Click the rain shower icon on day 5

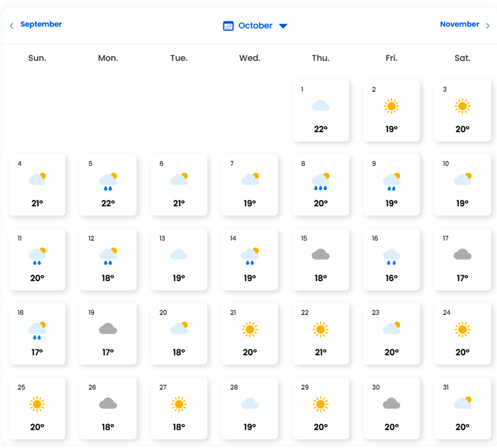click(108, 182)
